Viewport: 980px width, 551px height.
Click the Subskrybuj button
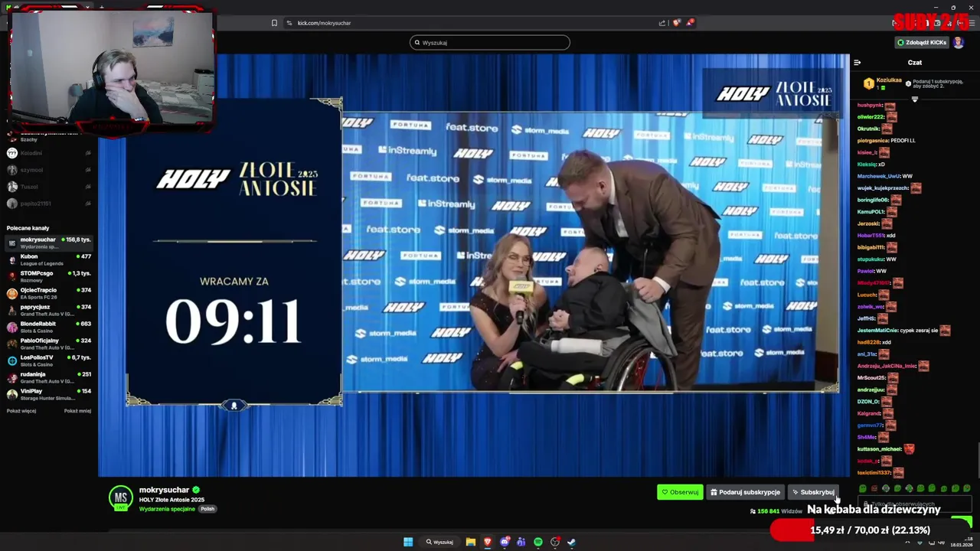813,492
